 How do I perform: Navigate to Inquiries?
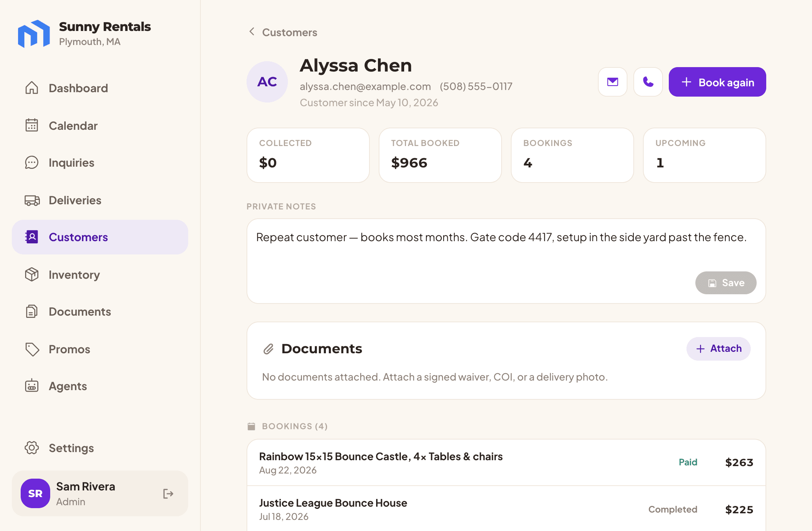[100, 163]
